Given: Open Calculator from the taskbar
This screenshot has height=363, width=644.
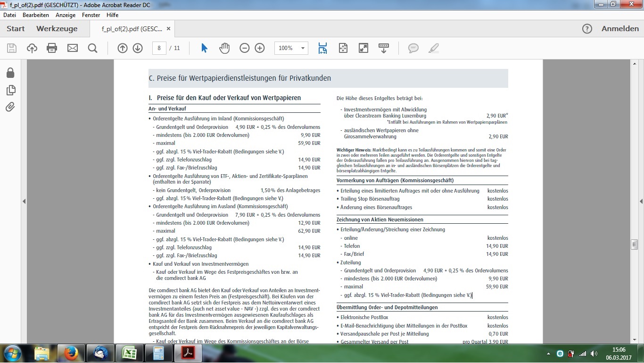Looking at the screenshot, I should 158,354.
